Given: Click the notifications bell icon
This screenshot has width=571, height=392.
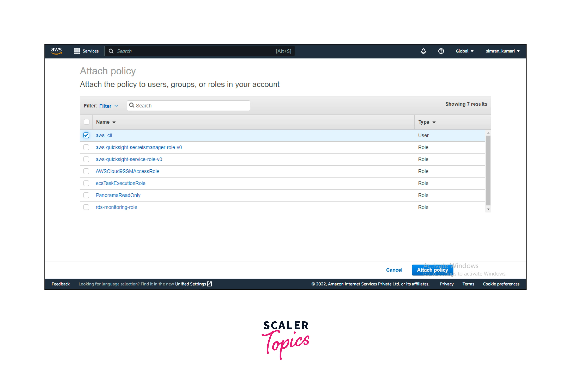Looking at the screenshot, I should click(423, 51).
